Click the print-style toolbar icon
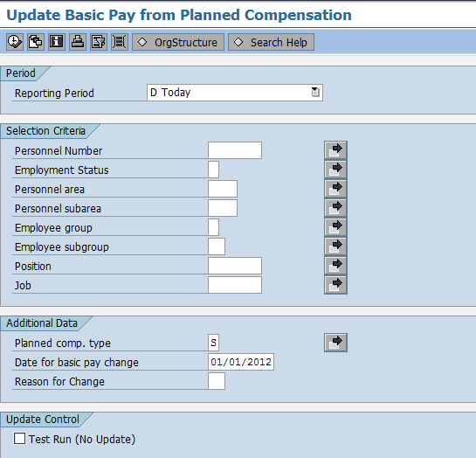The image size is (476, 458). click(x=78, y=42)
